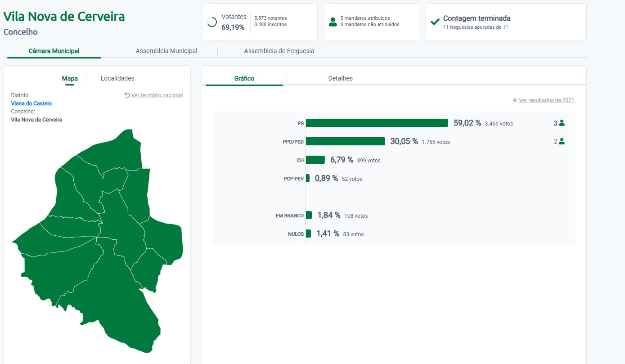This screenshot has width=625, height=364.
Task: Click the PS green result bar
Action: (x=377, y=123)
